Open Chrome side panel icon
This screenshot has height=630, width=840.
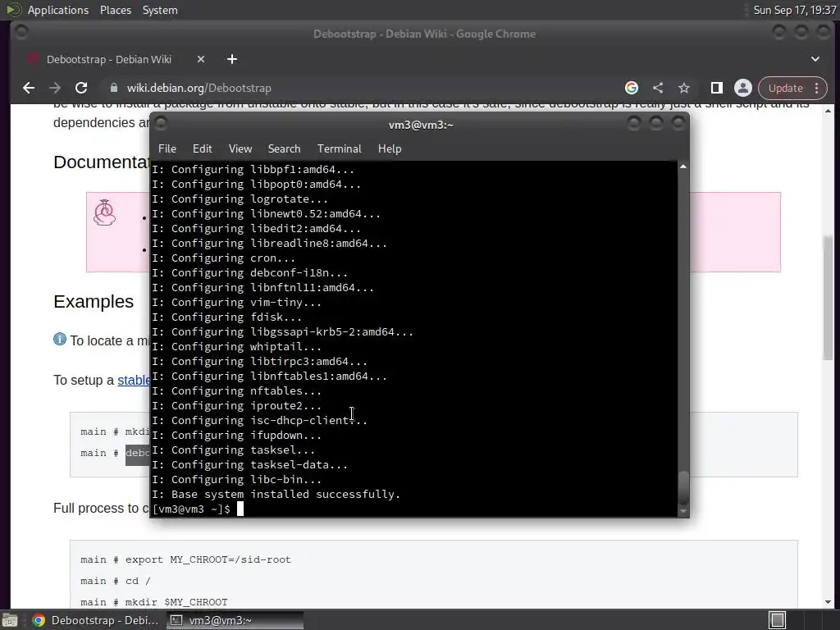click(x=716, y=88)
